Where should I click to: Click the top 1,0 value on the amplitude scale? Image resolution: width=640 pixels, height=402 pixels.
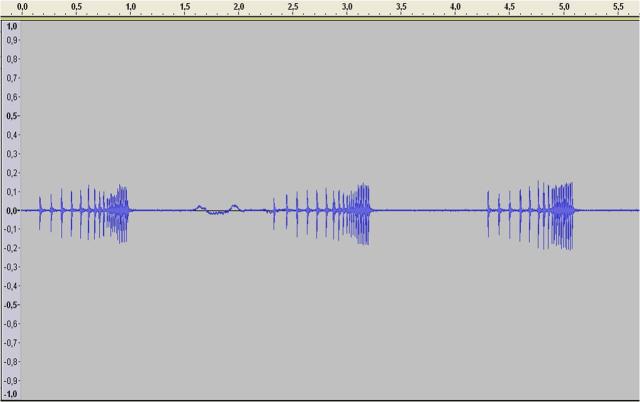[x=12, y=27]
